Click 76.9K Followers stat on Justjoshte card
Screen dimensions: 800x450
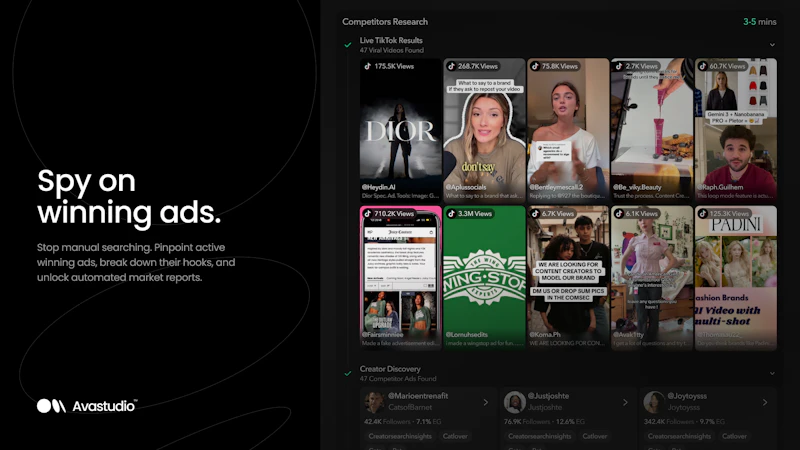coord(528,422)
